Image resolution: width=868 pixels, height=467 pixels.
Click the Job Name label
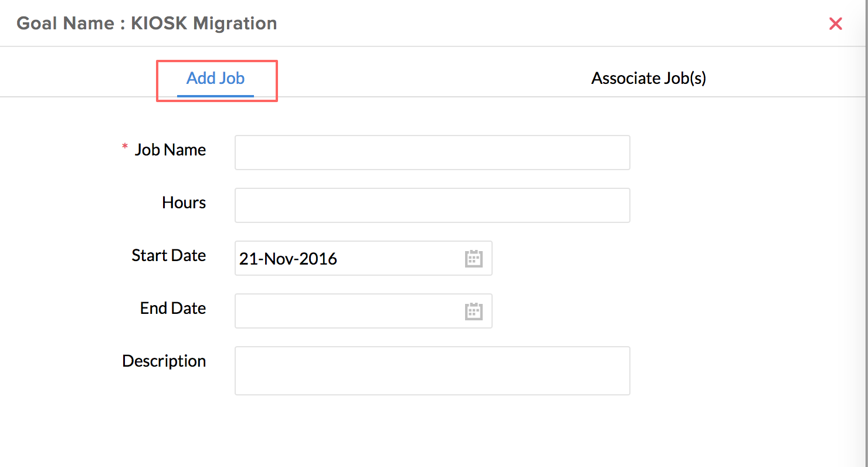click(x=170, y=150)
